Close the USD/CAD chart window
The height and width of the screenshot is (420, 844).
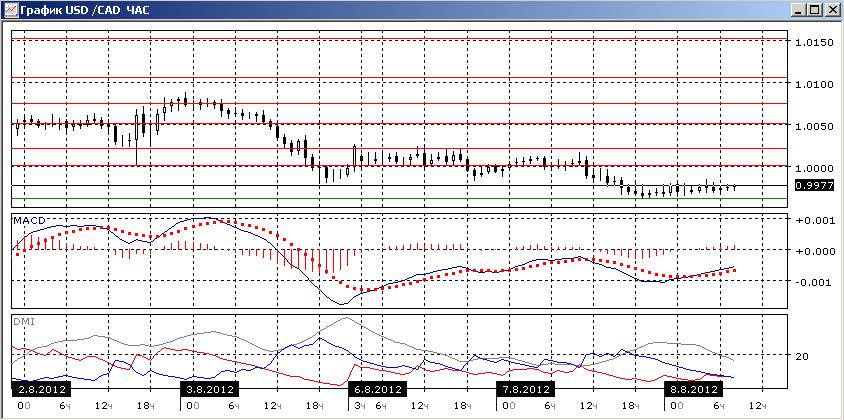click(x=831, y=10)
